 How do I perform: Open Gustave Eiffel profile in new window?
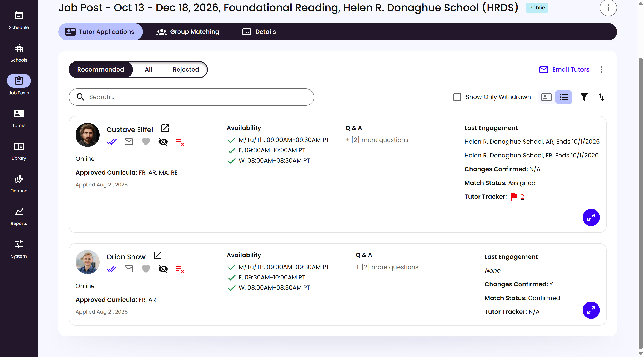(165, 128)
